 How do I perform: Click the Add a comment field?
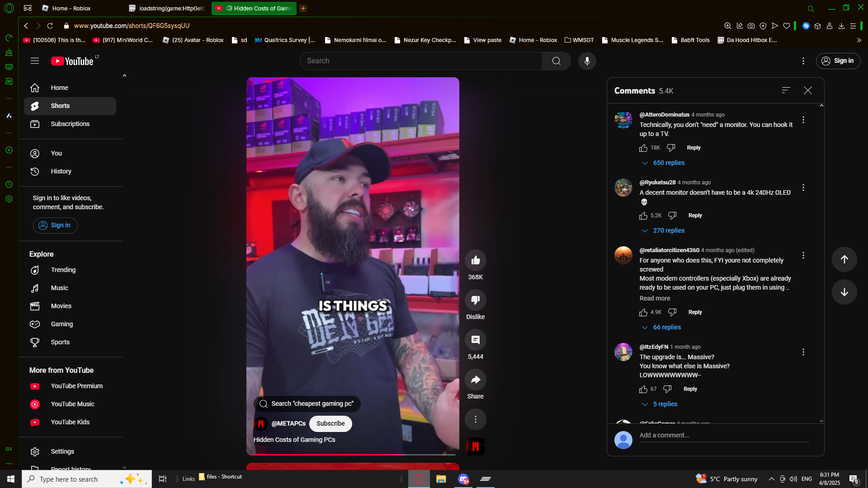coord(723,435)
